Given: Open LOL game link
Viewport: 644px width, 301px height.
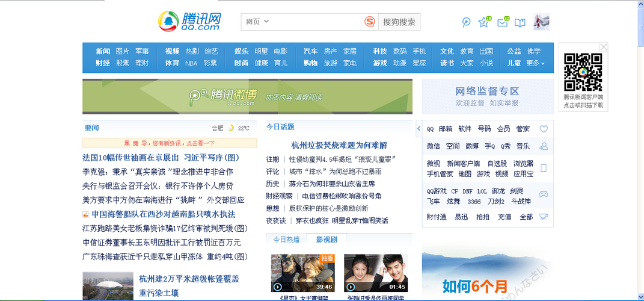Looking at the screenshot, I should (482, 191).
